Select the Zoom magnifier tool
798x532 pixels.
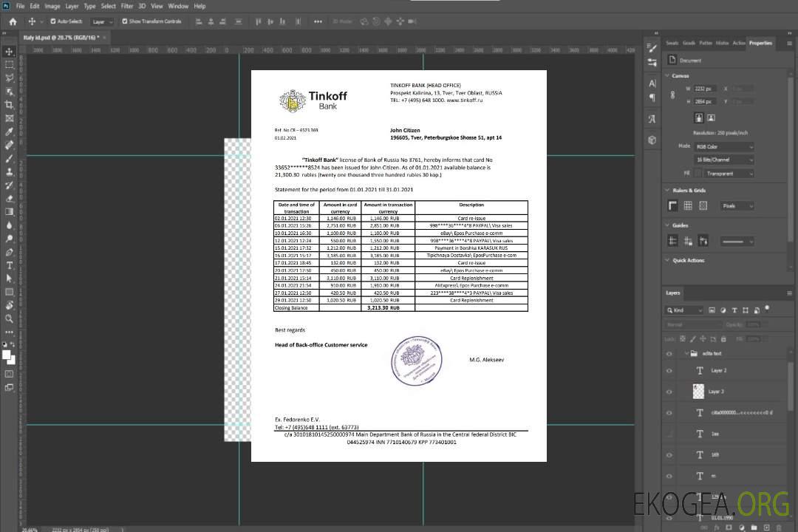click(x=9, y=318)
